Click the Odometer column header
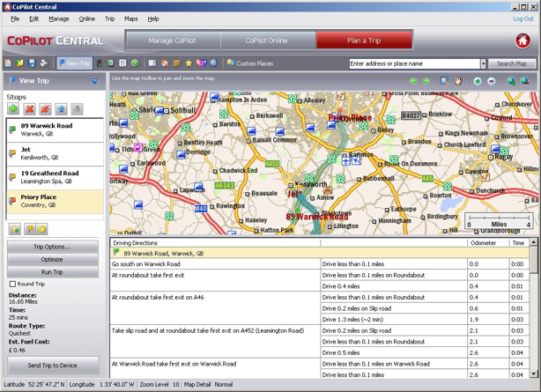The width and height of the screenshot is (541, 392). (488, 243)
